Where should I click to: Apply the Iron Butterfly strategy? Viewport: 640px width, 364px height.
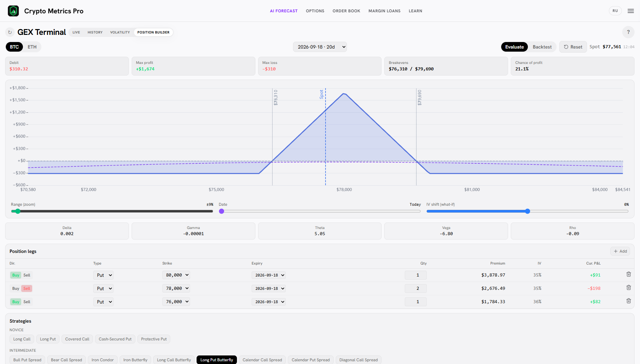pyautogui.click(x=135, y=360)
